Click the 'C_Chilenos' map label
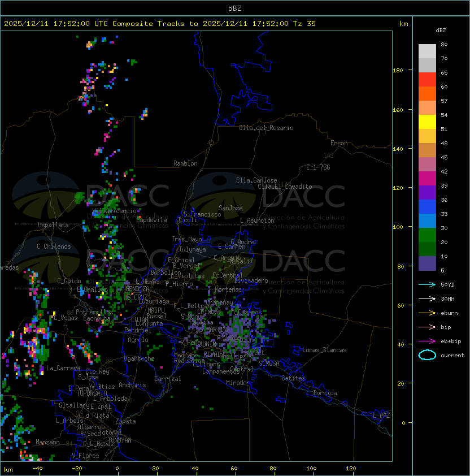470x476 pixels. (54, 246)
